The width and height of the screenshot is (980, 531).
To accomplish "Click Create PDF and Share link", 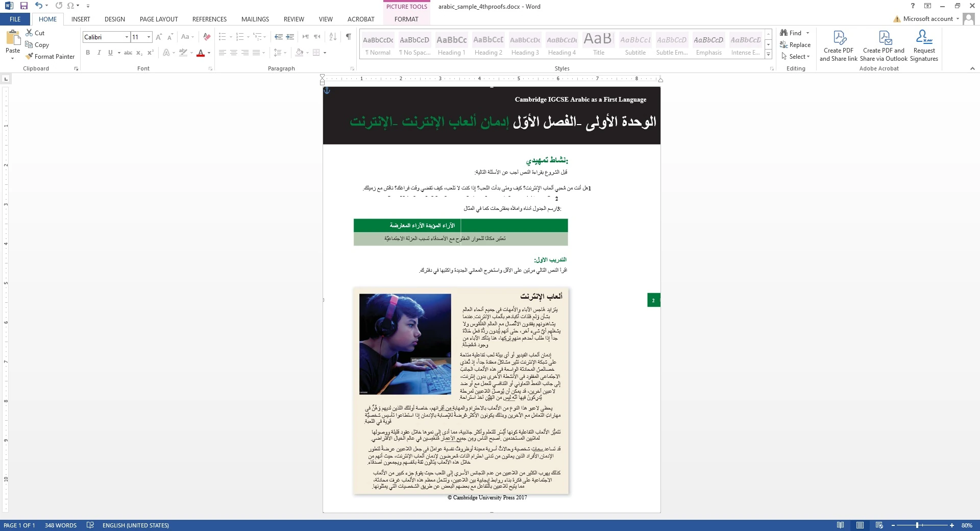I will point(839,46).
